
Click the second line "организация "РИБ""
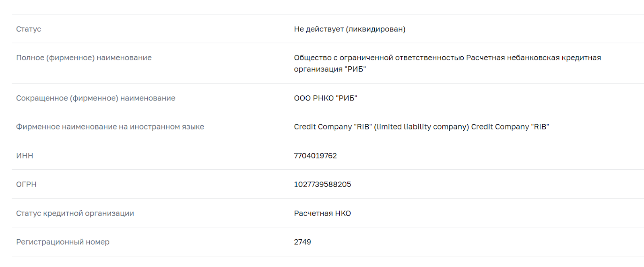pos(330,69)
